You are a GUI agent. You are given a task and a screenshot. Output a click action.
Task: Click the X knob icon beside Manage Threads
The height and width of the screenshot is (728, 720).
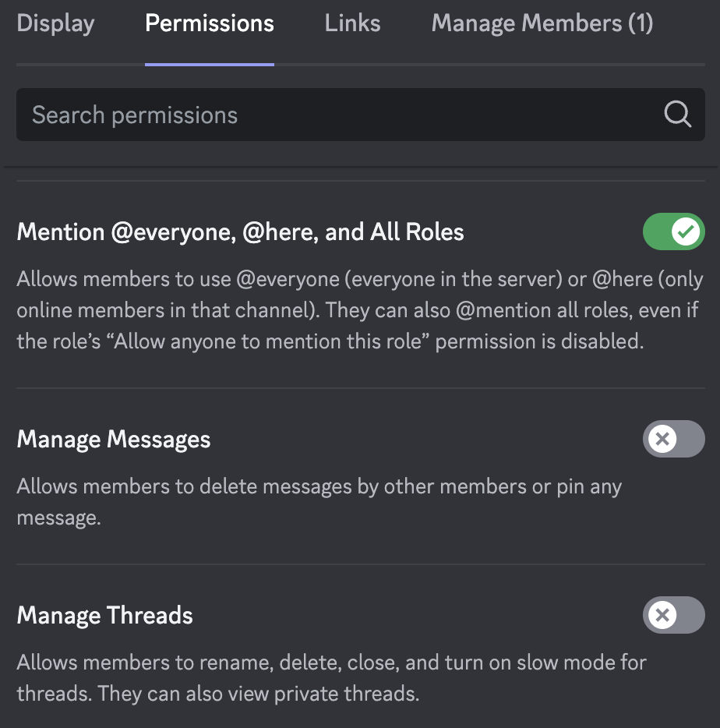(662, 615)
